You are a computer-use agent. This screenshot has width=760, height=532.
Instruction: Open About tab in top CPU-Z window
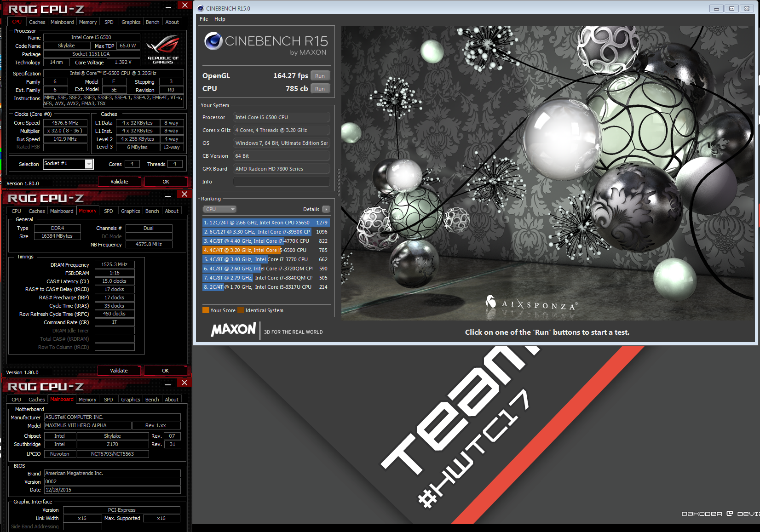(x=172, y=22)
